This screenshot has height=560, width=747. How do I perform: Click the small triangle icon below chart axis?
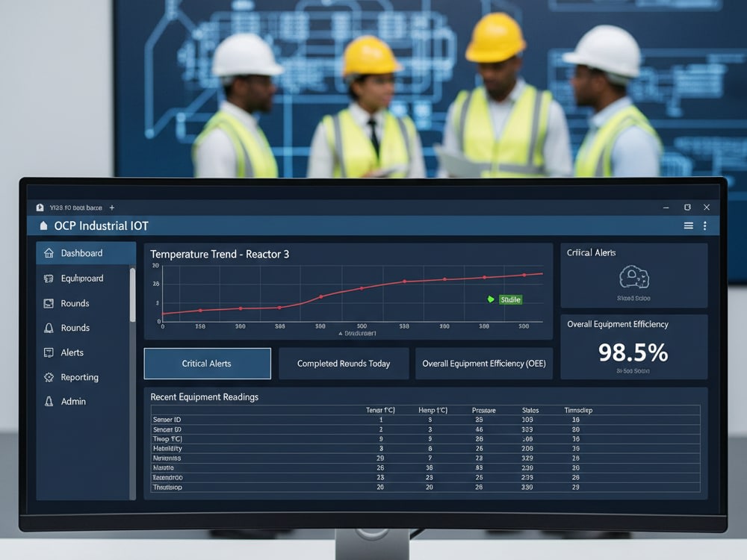340,334
